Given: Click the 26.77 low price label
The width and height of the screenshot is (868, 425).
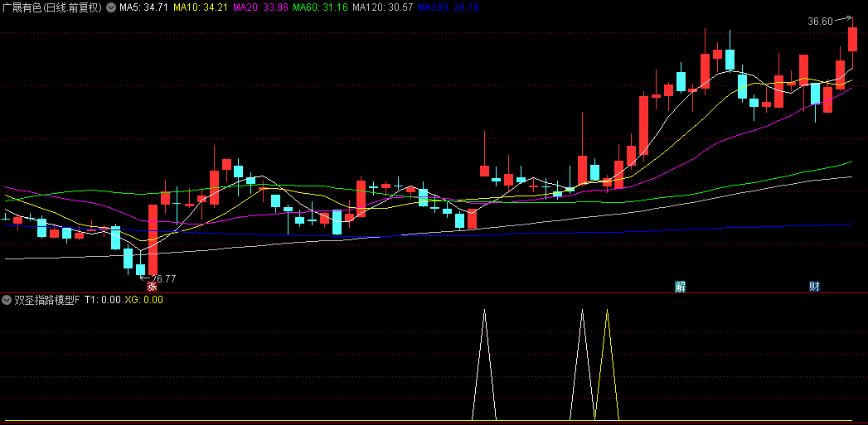Looking at the screenshot, I should (x=163, y=279).
